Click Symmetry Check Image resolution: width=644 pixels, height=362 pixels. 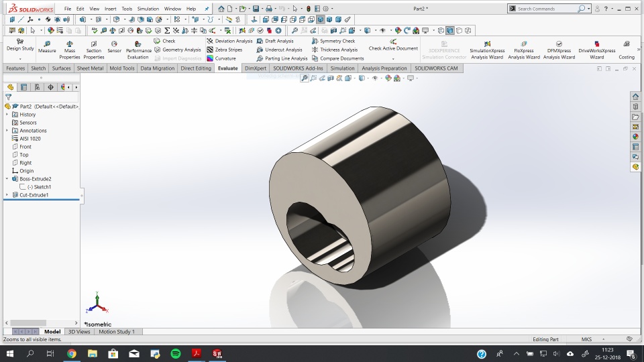333,41
